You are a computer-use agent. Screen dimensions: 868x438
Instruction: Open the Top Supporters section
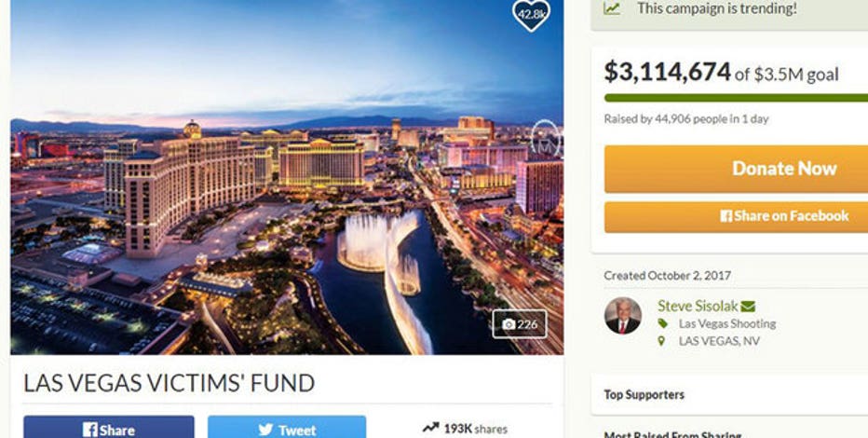644,395
